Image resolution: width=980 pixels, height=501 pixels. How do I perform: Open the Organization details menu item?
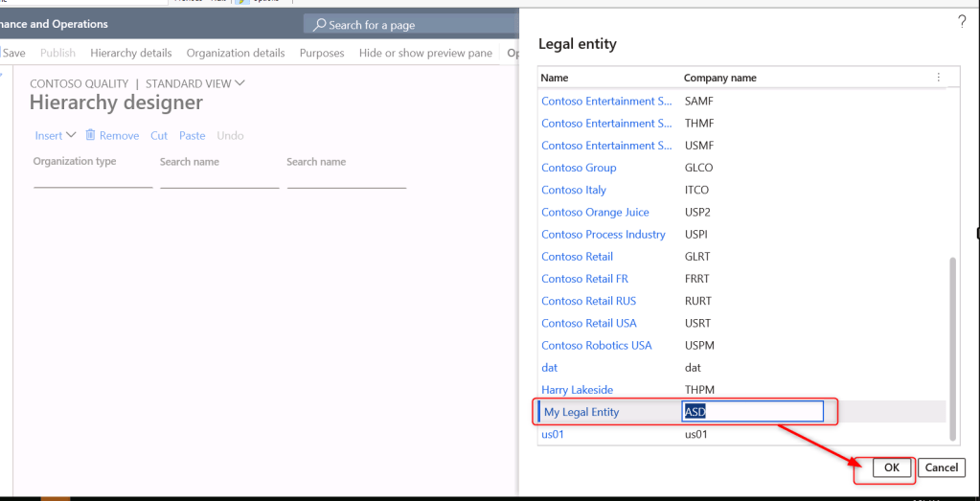coord(236,53)
